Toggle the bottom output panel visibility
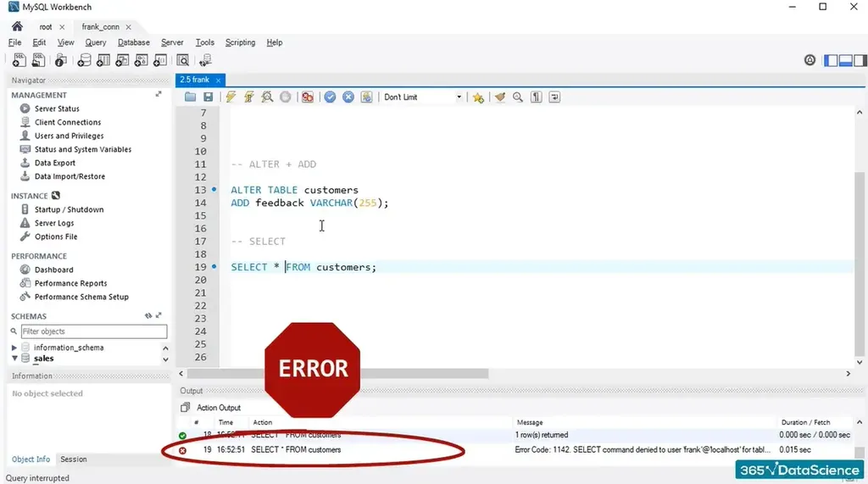The height and width of the screenshot is (484, 868). pyautogui.click(x=844, y=60)
